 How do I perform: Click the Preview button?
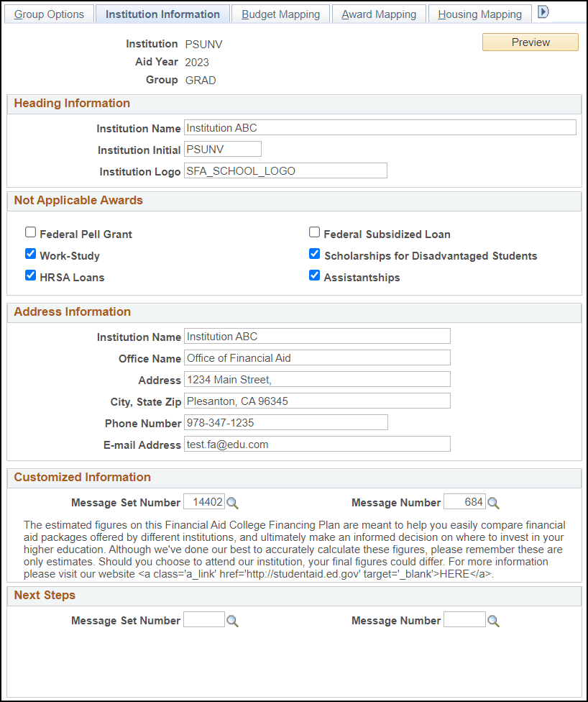[530, 42]
